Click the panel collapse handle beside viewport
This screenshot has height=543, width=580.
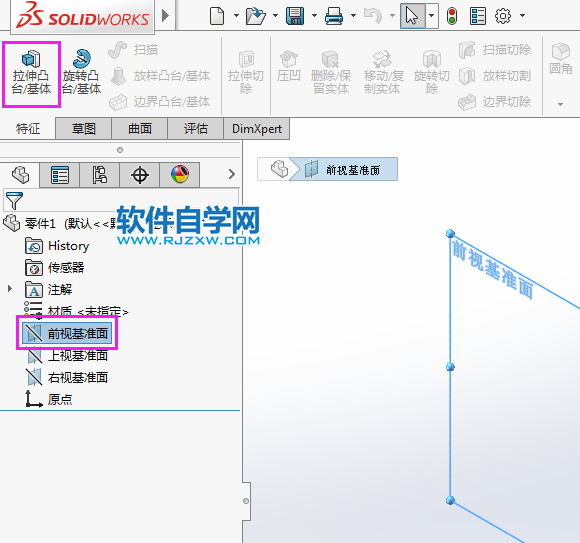click(246, 501)
